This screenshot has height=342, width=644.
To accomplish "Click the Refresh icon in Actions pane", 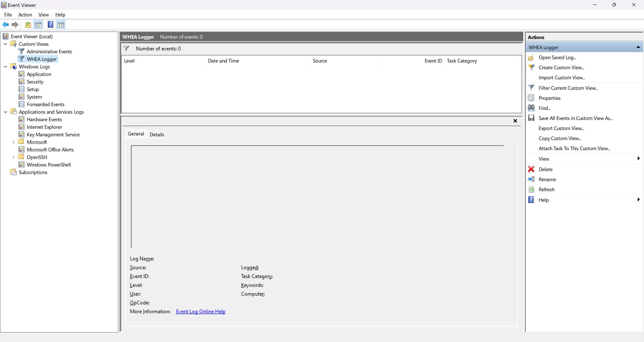I will click(x=531, y=189).
